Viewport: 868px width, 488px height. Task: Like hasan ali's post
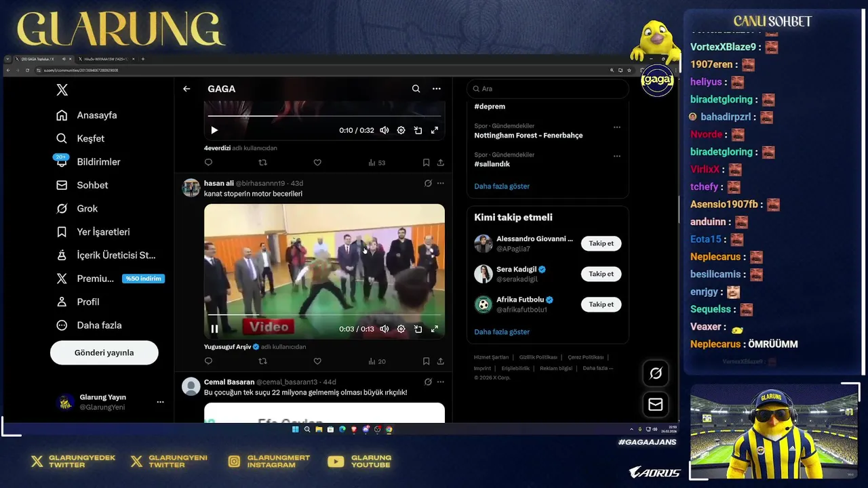coord(317,361)
